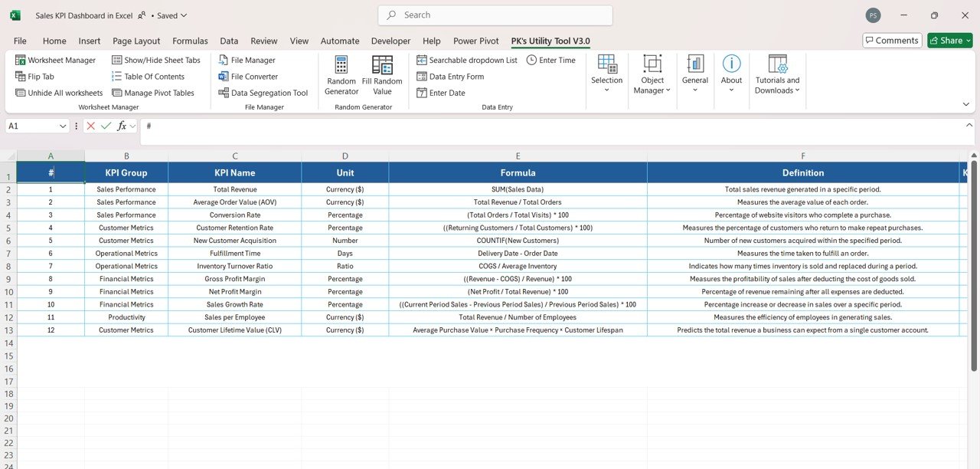This screenshot has width=980, height=469.
Task: Click the Excel application icon
Action: tap(15, 15)
